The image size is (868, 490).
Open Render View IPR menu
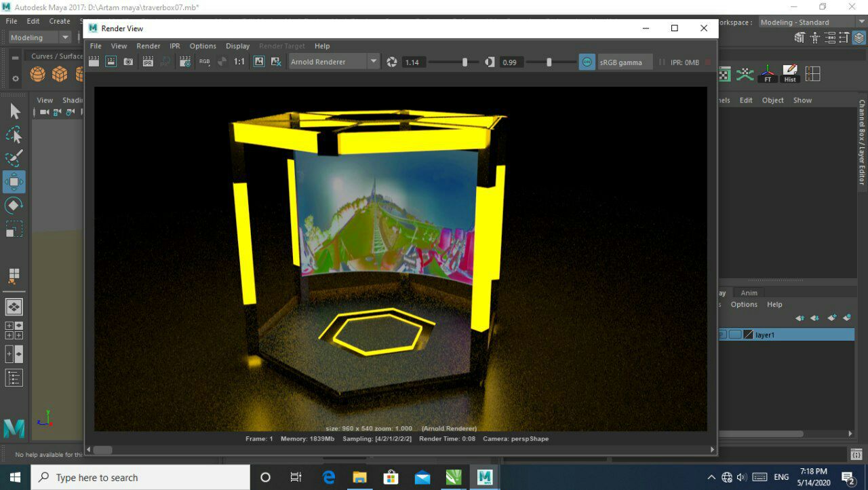(175, 46)
